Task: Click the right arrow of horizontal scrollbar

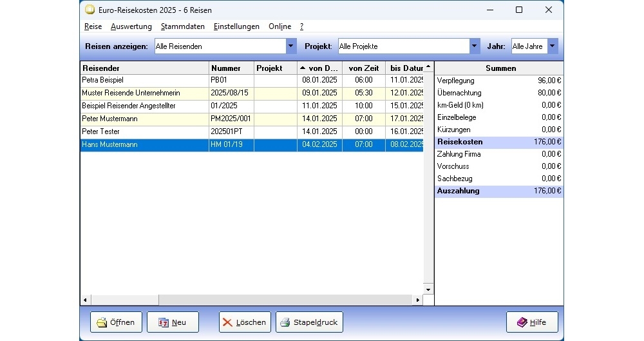Action: pyautogui.click(x=418, y=300)
